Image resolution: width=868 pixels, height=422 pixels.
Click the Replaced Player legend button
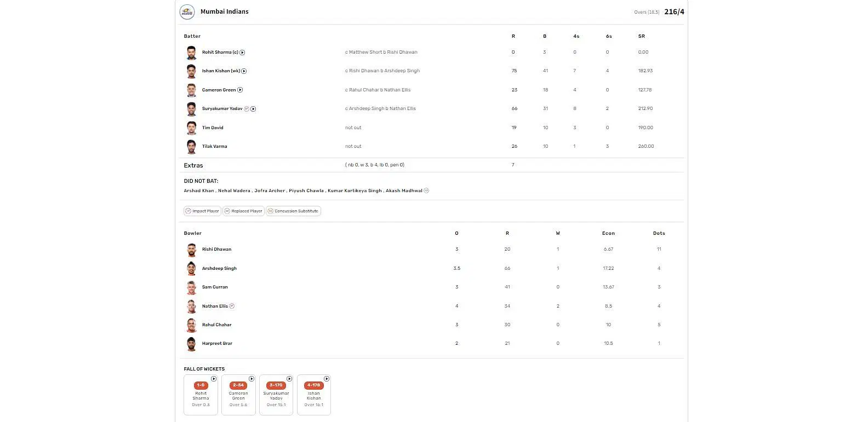click(243, 211)
